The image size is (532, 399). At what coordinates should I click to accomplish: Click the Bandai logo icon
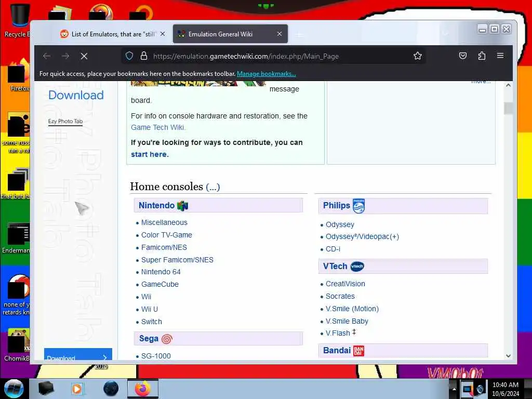coord(358,351)
